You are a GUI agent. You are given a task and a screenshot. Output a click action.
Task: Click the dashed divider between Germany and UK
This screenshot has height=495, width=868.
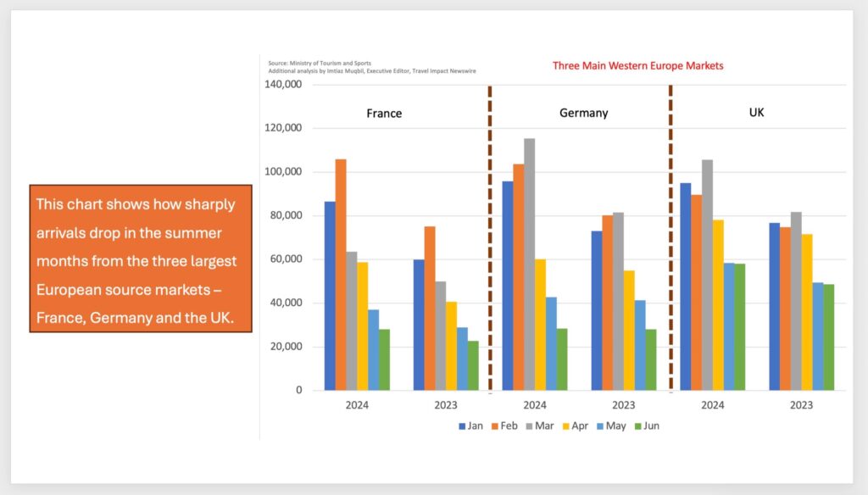(x=670, y=237)
